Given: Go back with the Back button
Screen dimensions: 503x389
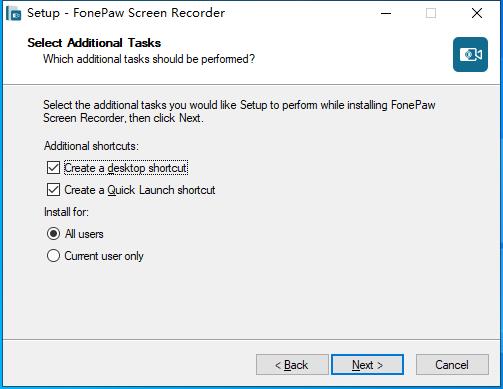Looking at the screenshot, I should coord(292,365).
